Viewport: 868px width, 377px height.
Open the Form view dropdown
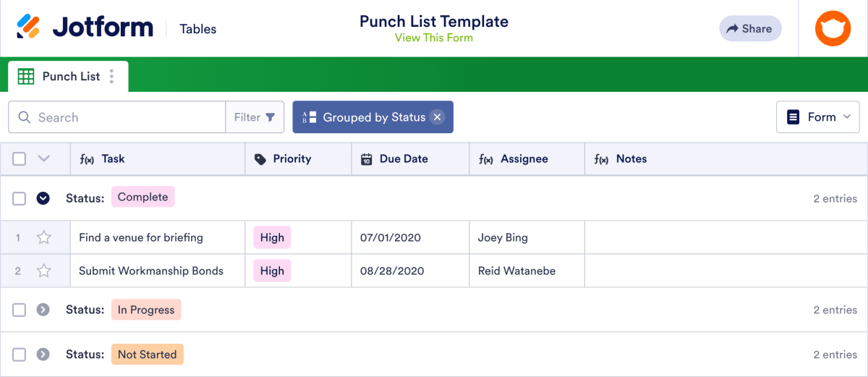pyautogui.click(x=817, y=117)
